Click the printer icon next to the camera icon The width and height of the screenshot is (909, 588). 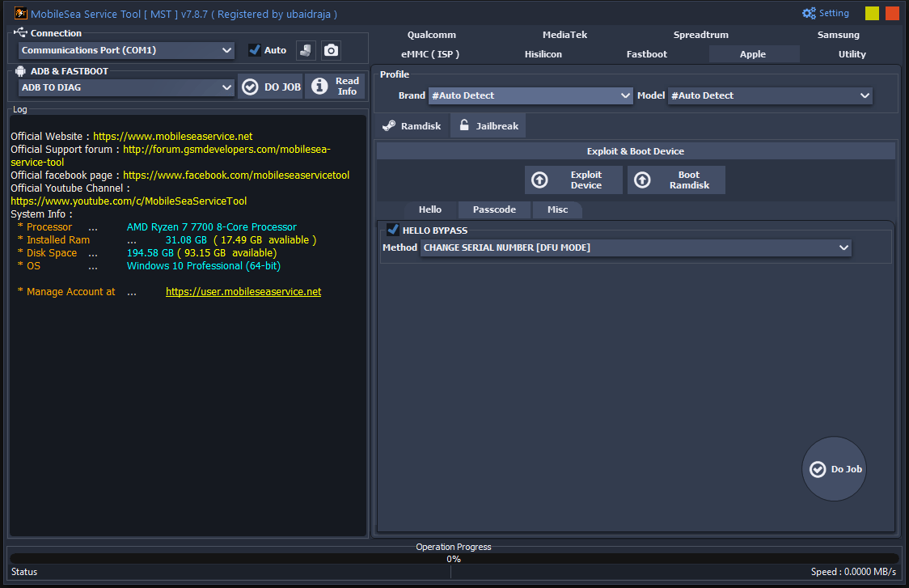pyautogui.click(x=307, y=49)
